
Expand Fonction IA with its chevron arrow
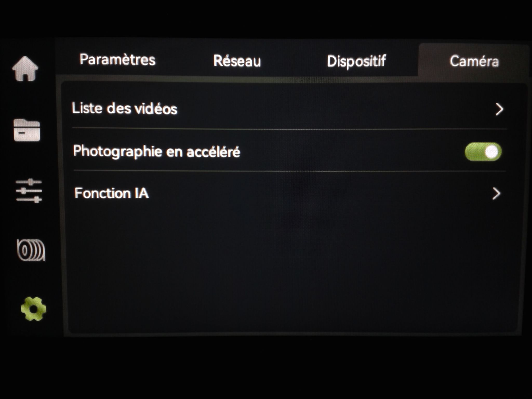pyautogui.click(x=496, y=194)
